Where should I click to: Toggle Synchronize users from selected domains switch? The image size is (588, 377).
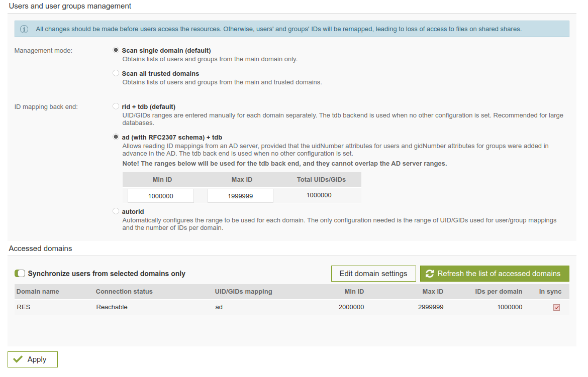20,274
